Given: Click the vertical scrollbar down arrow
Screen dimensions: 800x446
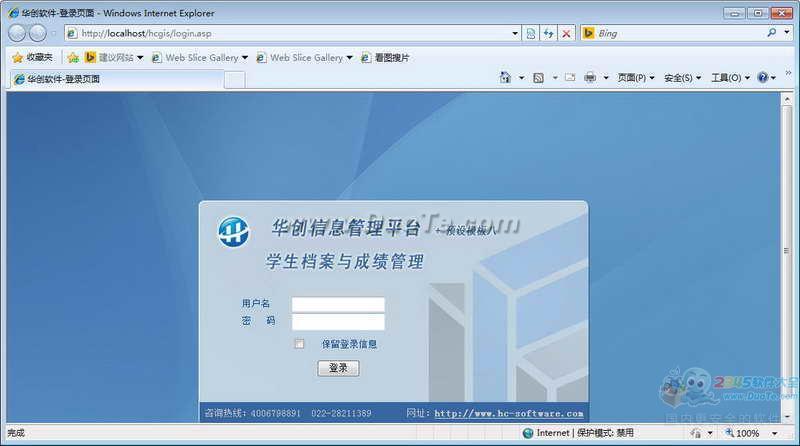Looking at the screenshot, I should click(787, 416).
